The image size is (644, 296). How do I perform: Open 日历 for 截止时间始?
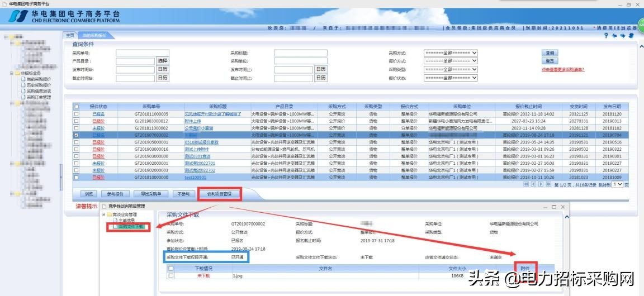(162, 78)
